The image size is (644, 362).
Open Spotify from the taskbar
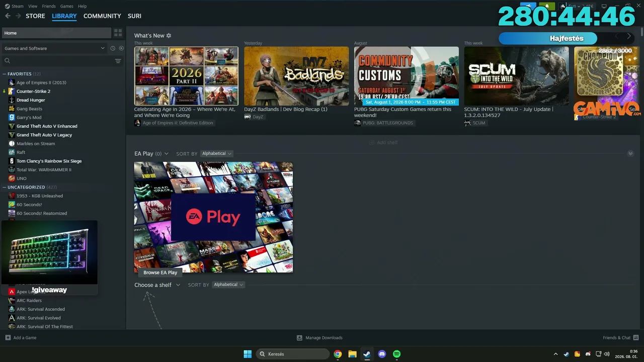pos(396,354)
